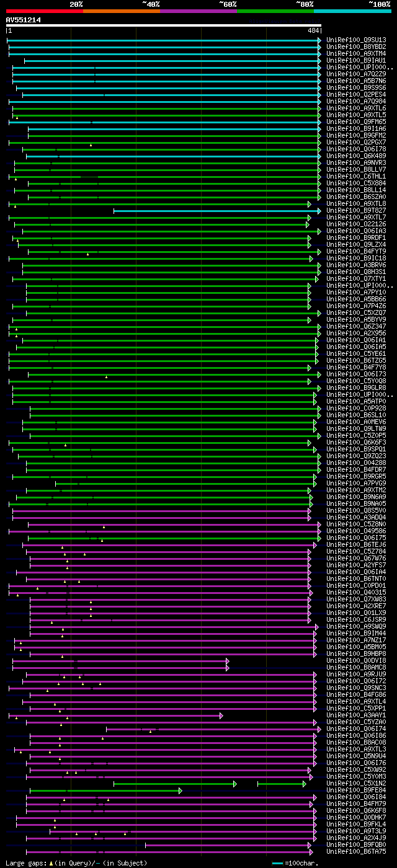
Task: Click the green ~80% legend segment
Action: tap(275, 11)
